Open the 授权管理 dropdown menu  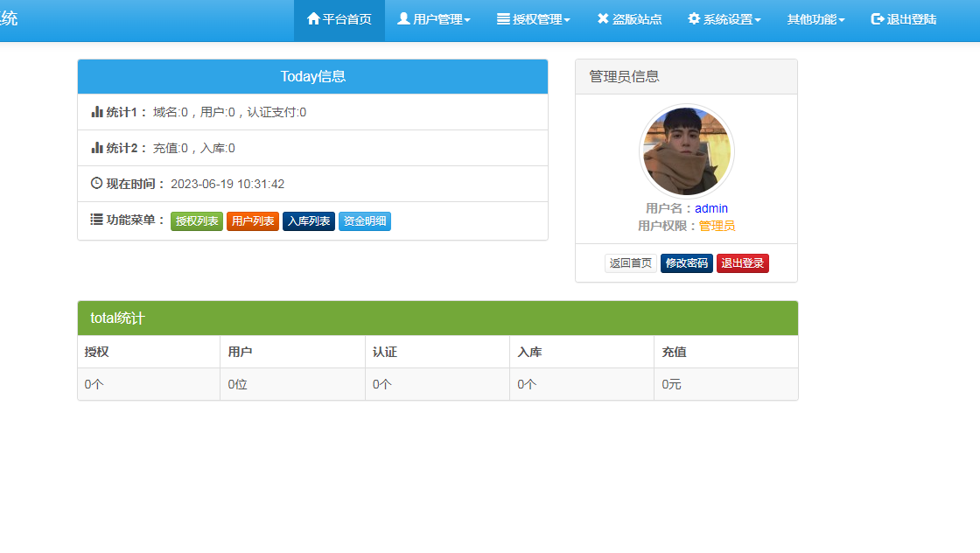[x=534, y=19]
